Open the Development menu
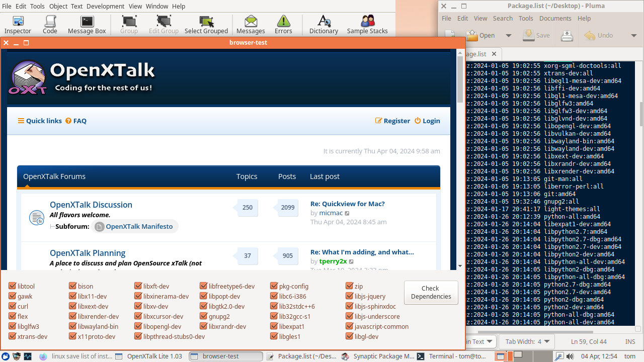644x362 pixels. [105, 6]
